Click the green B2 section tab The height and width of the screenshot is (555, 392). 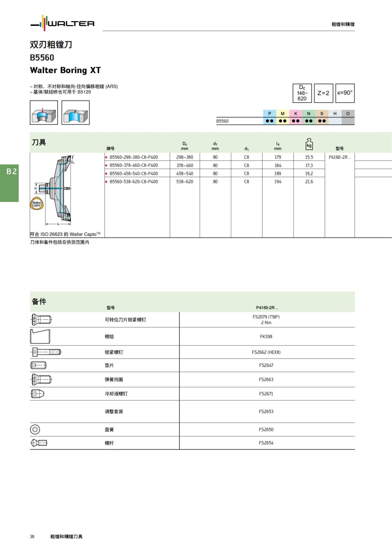click(x=9, y=183)
